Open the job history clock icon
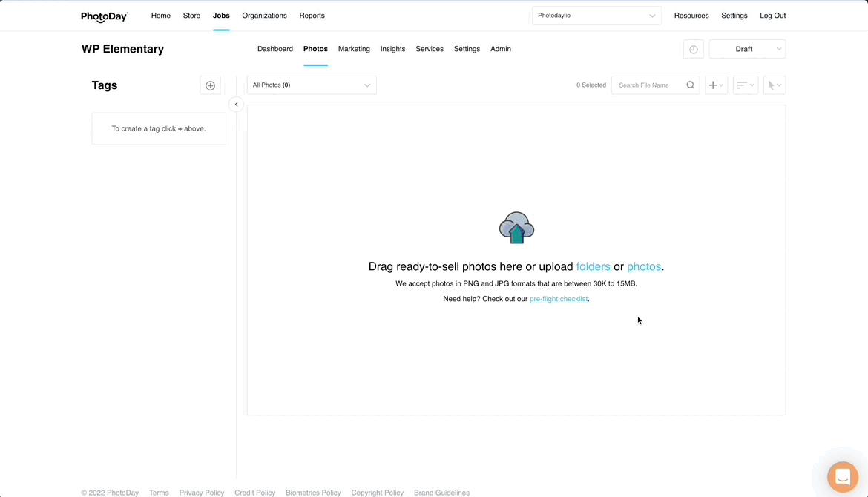The height and width of the screenshot is (497, 868). click(693, 49)
